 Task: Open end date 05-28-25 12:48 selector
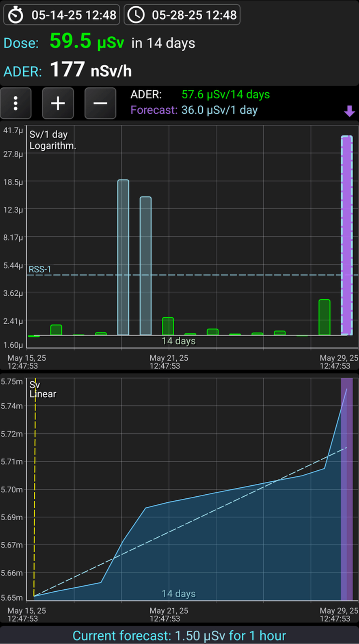tap(182, 15)
